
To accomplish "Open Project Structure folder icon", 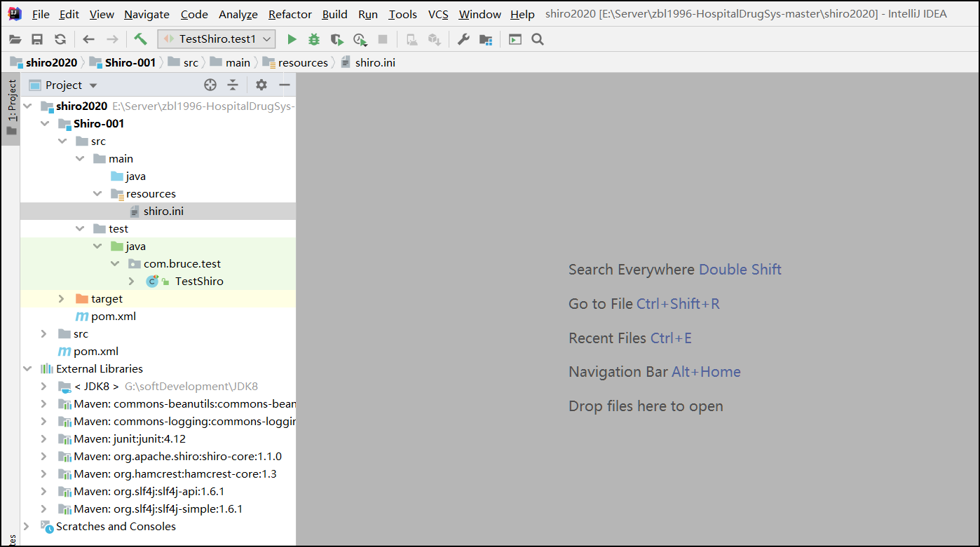I will (x=486, y=40).
